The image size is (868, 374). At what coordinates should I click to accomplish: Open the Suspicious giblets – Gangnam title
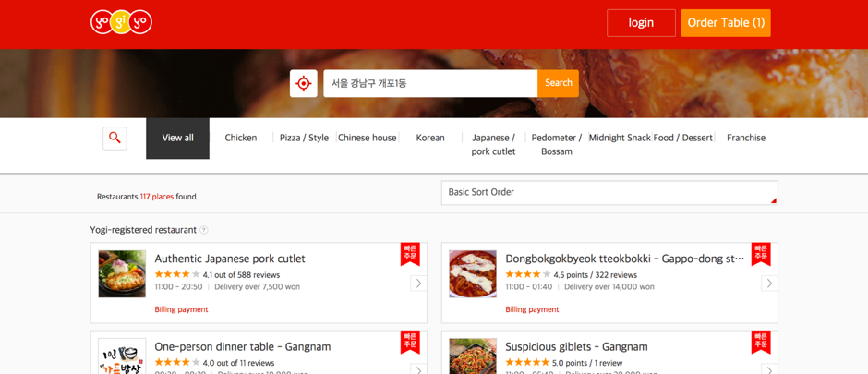point(576,347)
